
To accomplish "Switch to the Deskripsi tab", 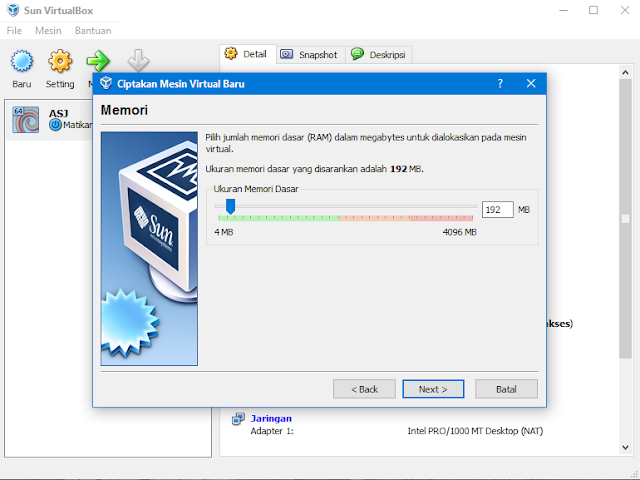I will tap(378, 55).
